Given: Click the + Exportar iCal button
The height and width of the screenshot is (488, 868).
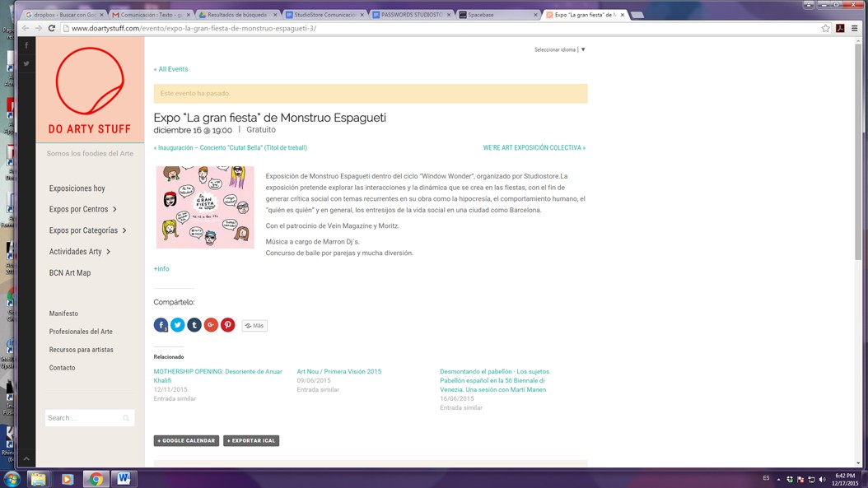Looking at the screenshot, I should point(251,440).
